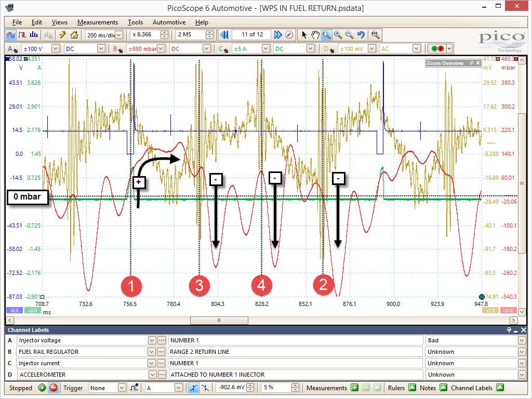Select the hand drag tool
Image resolution: width=532 pixels, height=399 pixels.
315,35
